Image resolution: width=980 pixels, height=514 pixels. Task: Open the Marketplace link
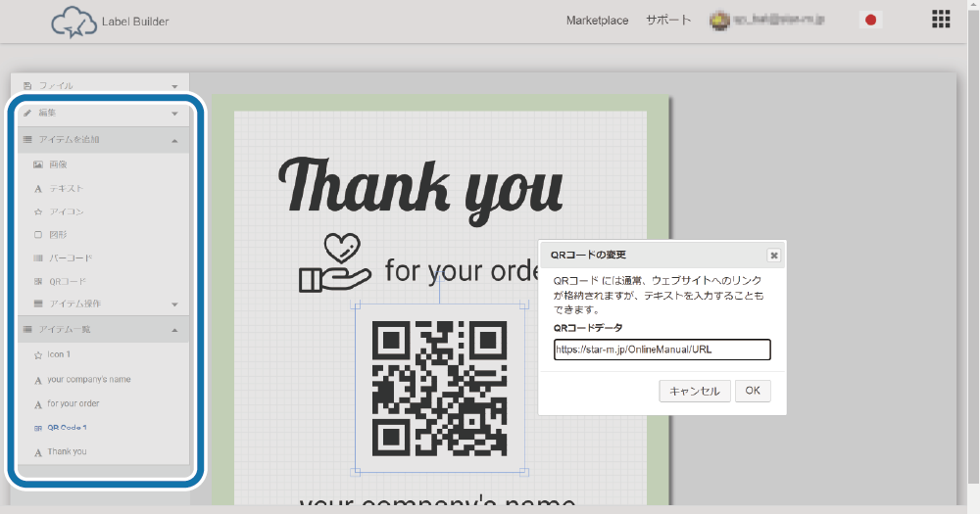tap(597, 21)
